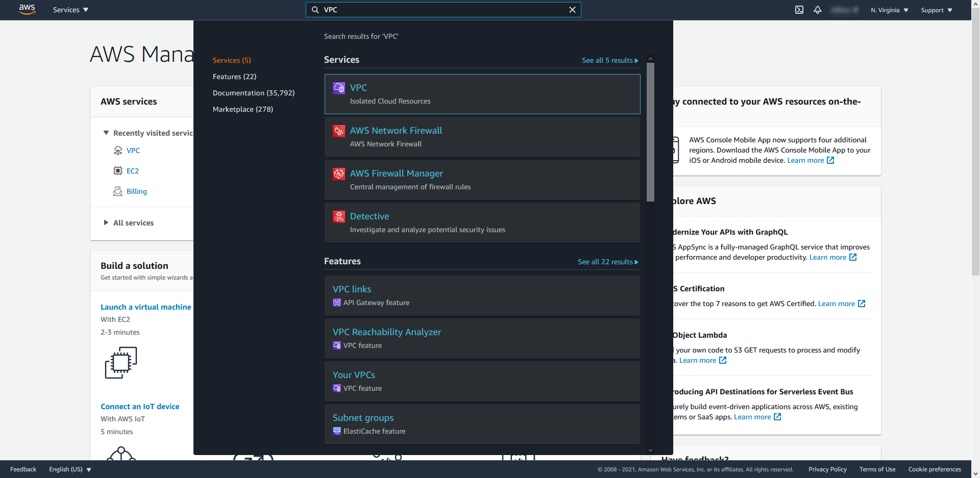Open the Feedback button in footer
The height and width of the screenshot is (478, 980).
(x=23, y=469)
